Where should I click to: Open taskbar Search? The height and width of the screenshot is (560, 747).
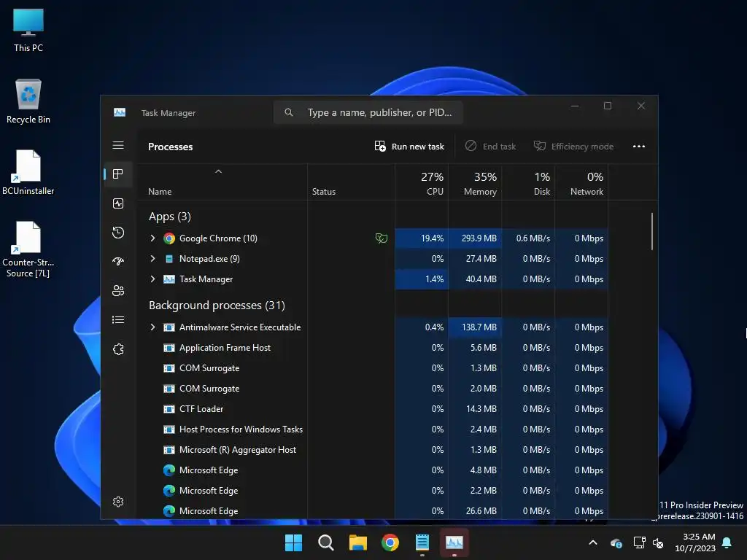pos(326,542)
